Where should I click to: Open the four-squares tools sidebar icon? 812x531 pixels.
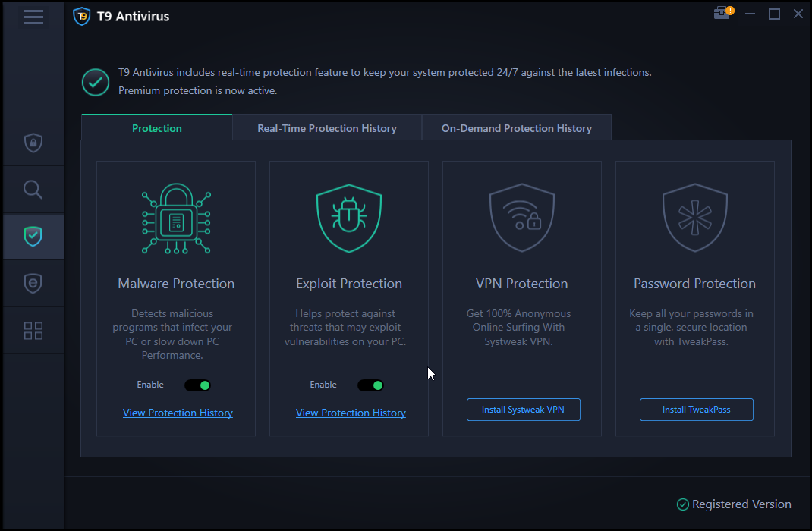pos(33,330)
